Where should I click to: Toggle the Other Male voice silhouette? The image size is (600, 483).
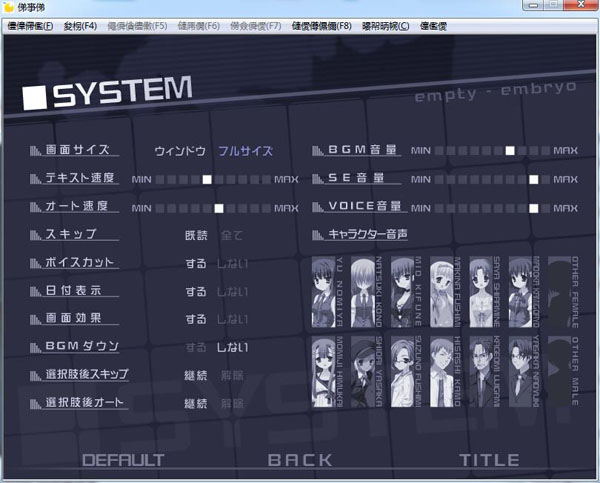559,372
